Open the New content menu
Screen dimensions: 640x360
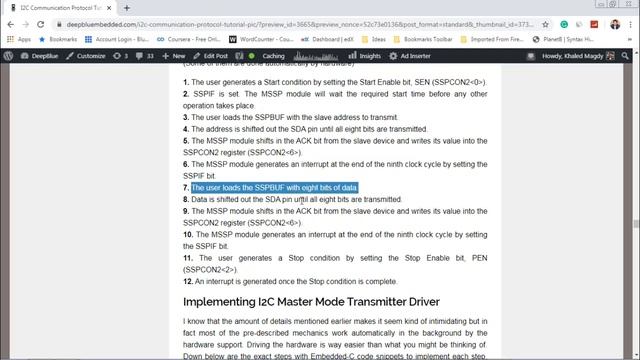pos(174,56)
